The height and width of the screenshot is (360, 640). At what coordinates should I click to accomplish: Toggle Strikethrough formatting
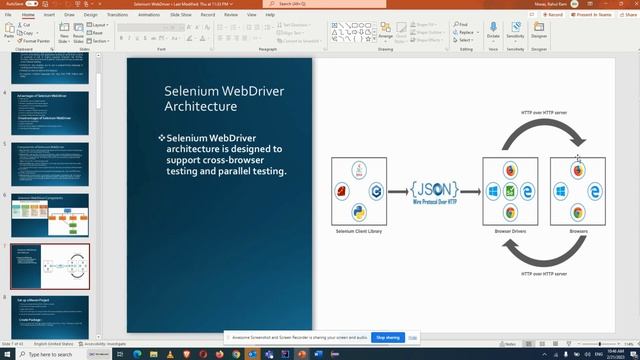click(x=153, y=38)
